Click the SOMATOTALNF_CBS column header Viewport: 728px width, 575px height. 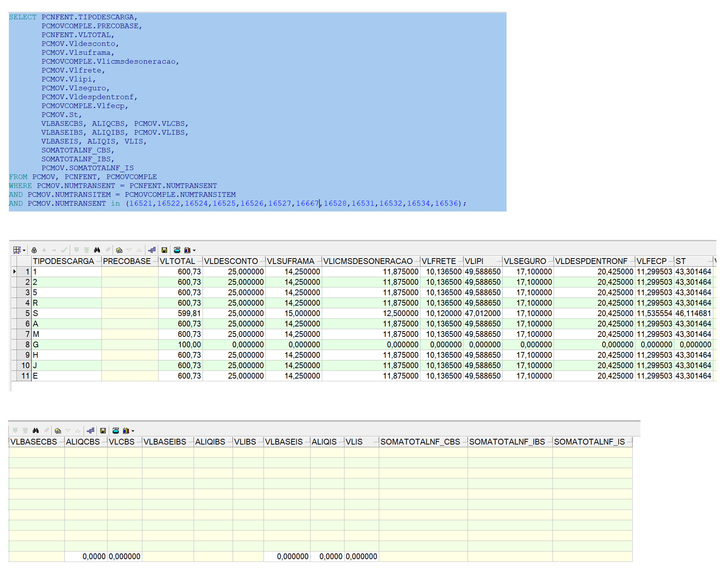tap(423, 442)
